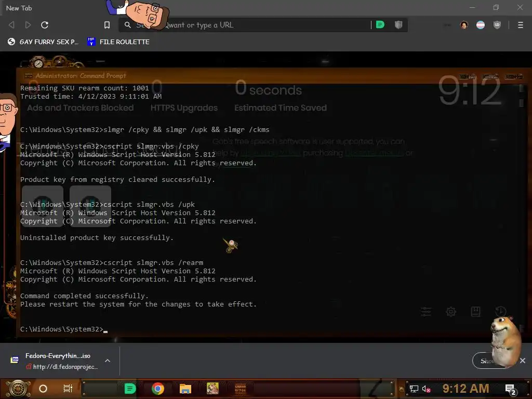The height and width of the screenshot is (399, 532).
Task: Click the gray shield icon in address bar
Action: (x=398, y=25)
